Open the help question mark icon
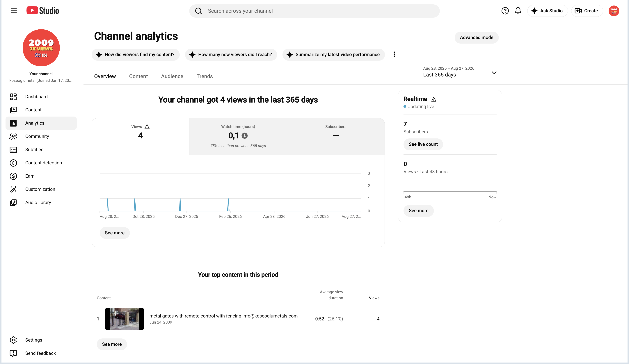Viewport: 629px width, 364px height. point(505,11)
